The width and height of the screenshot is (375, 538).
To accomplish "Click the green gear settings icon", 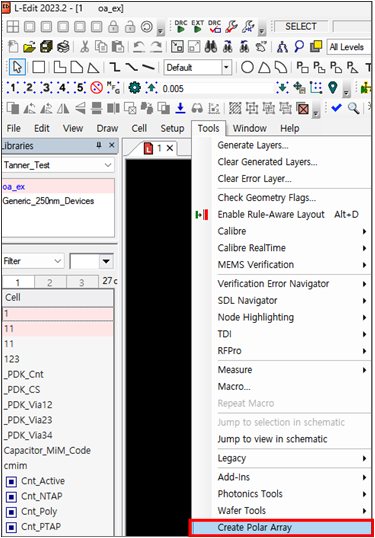I will click(x=134, y=88).
